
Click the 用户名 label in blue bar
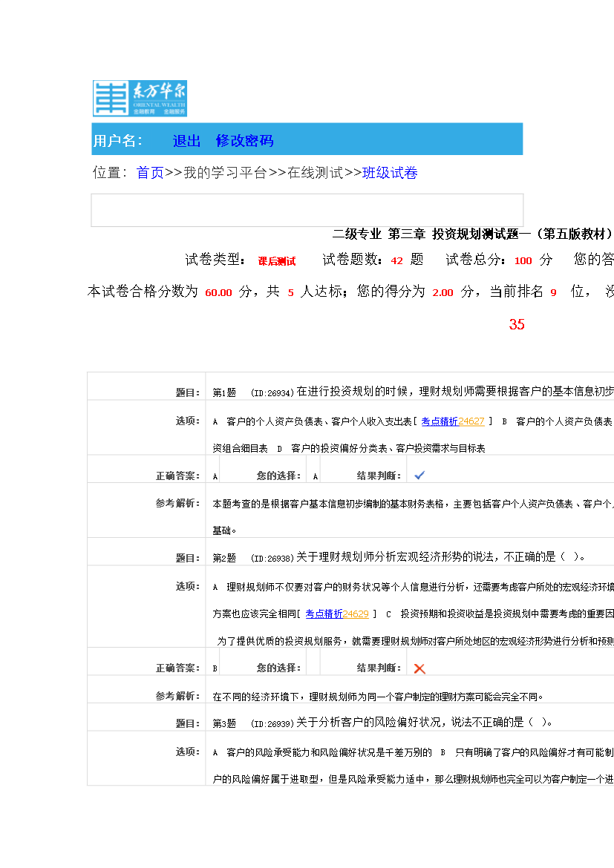click(x=117, y=141)
